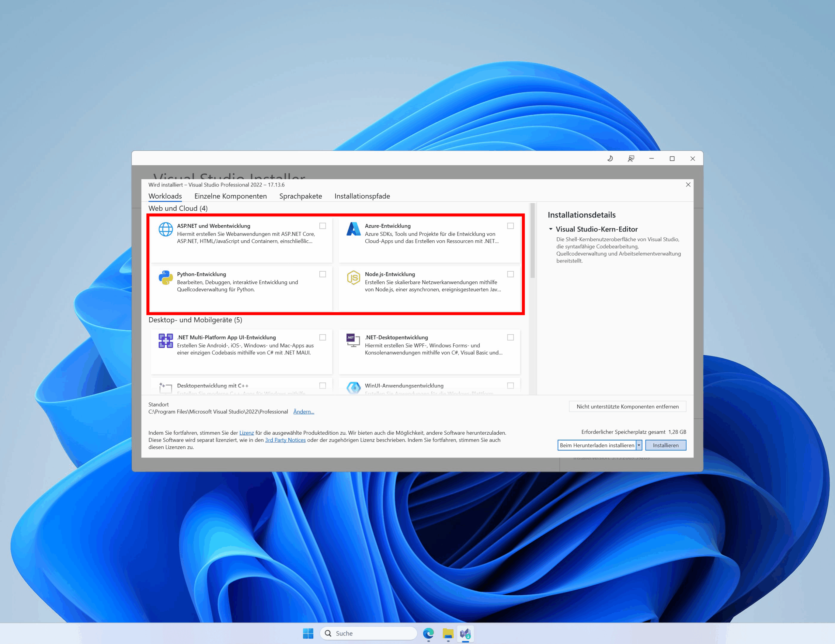Click the taskbar Suche search box
The height and width of the screenshot is (644, 835).
(368, 633)
